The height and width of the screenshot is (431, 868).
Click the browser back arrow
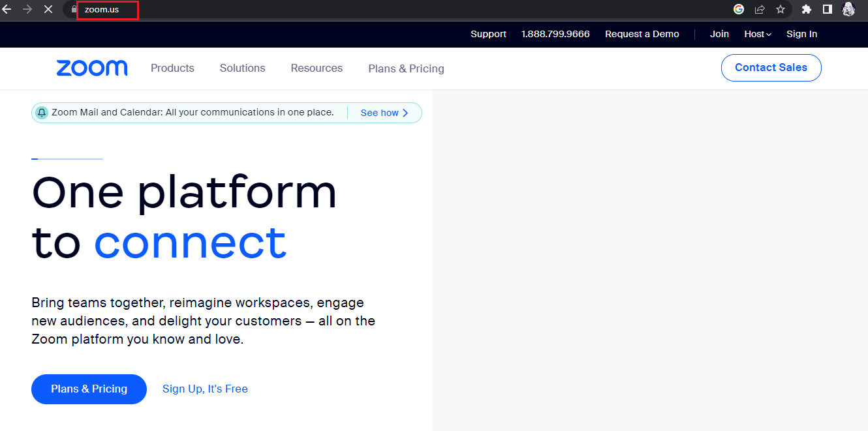coord(7,10)
